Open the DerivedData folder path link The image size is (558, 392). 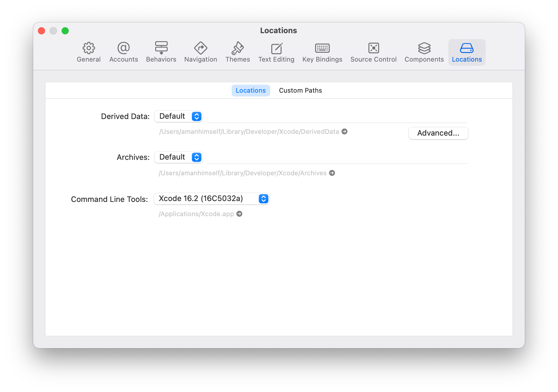click(344, 131)
